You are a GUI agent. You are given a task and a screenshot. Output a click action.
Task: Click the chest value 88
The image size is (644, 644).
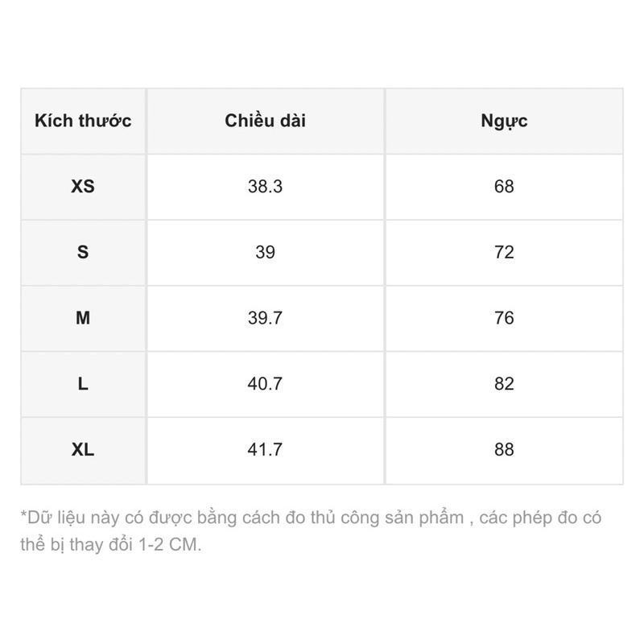504,450
